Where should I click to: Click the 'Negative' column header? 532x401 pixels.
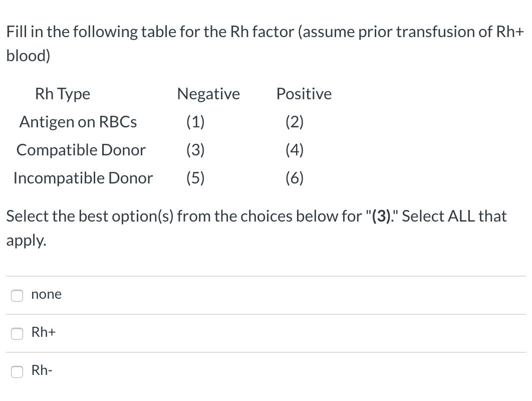coord(208,94)
